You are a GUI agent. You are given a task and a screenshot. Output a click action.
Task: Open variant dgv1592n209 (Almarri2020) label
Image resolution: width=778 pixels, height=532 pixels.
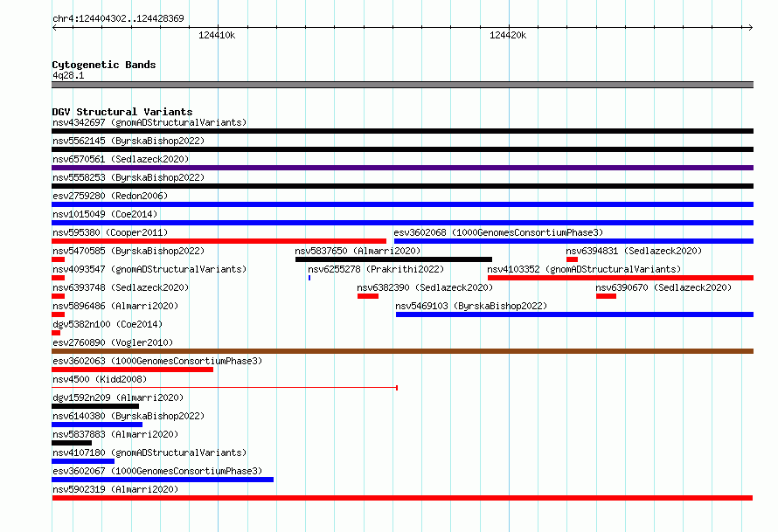click(118, 397)
